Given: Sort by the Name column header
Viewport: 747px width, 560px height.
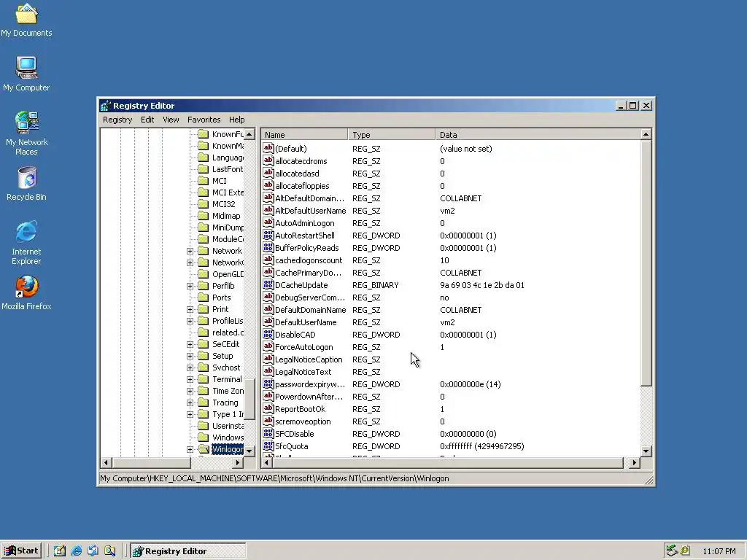Looking at the screenshot, I should [x=304, y=135].
